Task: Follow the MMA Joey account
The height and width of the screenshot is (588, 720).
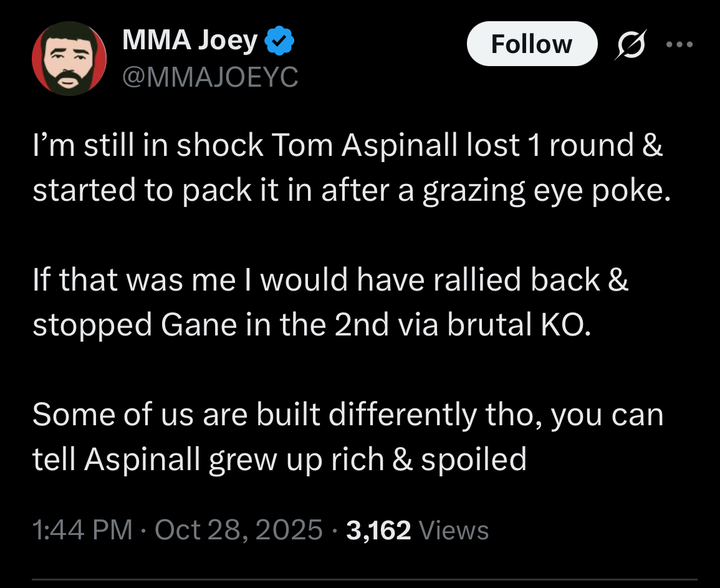Action: point(531,44)
